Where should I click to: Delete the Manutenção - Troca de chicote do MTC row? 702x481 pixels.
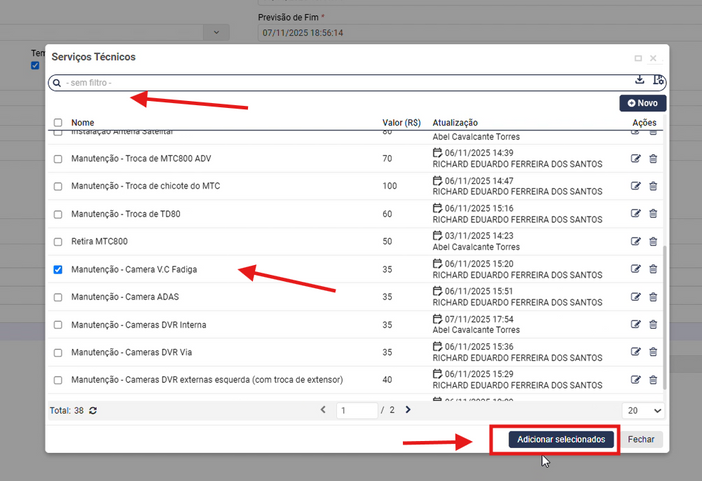(653, 186)
